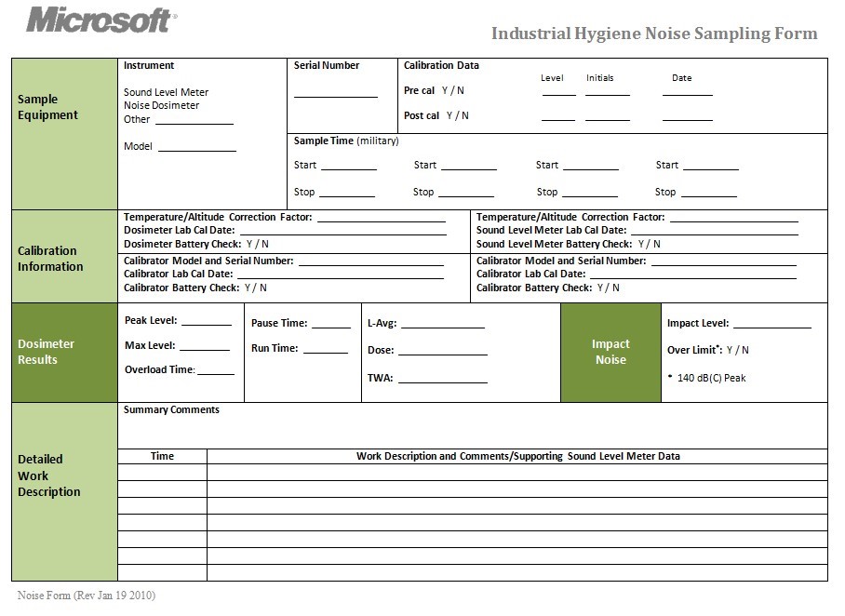Choose Y / N for Dosimeter Battery Check
This screenshot has width=845, height=616.
tap(257, 244)
